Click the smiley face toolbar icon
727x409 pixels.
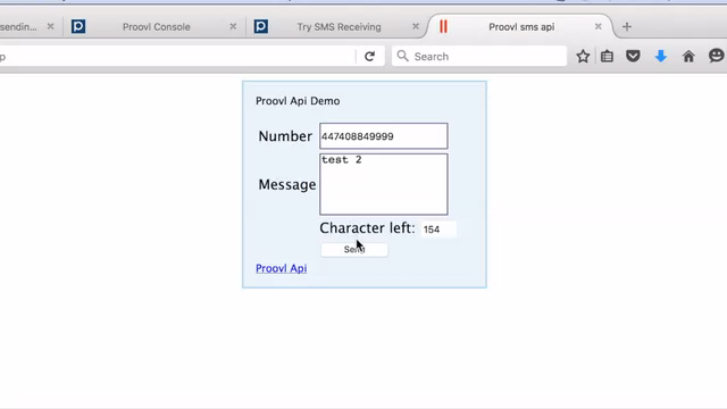(716, 56)
